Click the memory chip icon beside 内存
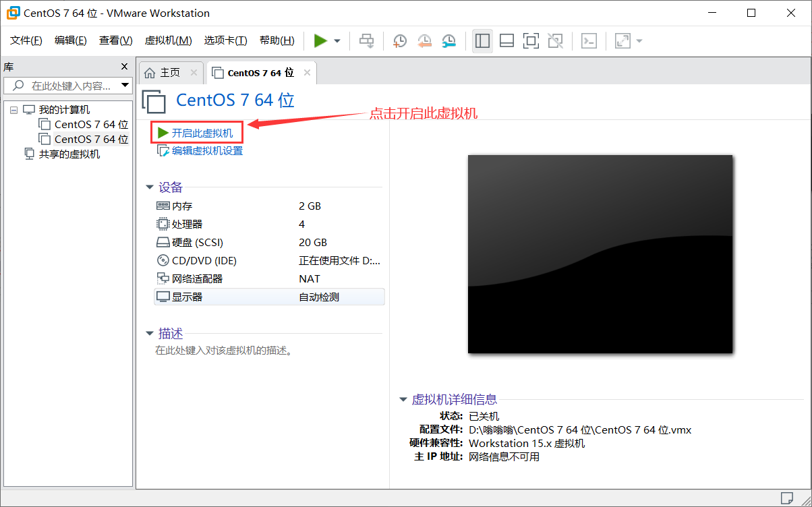 [x=163, y=206]
